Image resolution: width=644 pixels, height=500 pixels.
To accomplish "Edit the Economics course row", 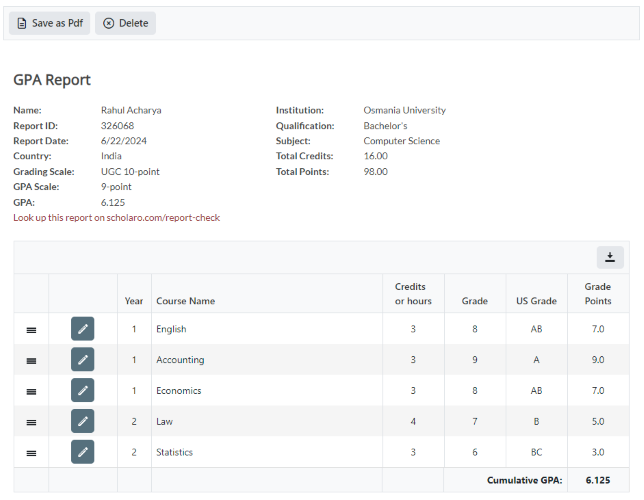I will (83, 391).
